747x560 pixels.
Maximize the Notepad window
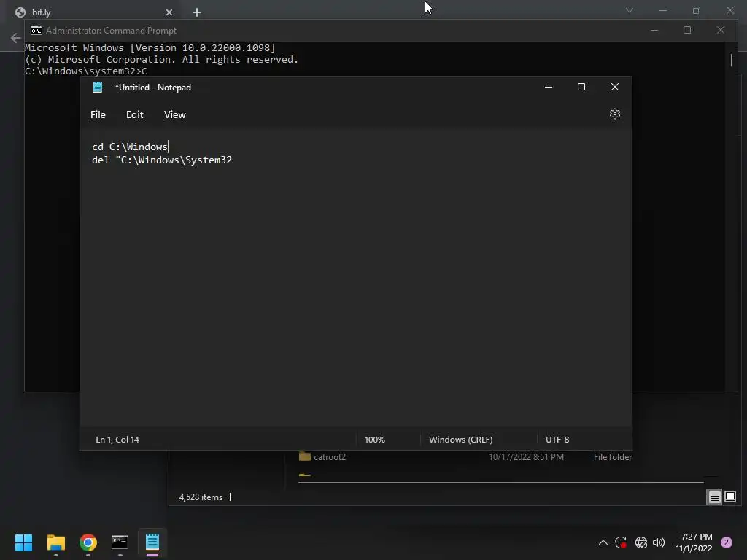[x=581, y=87]
